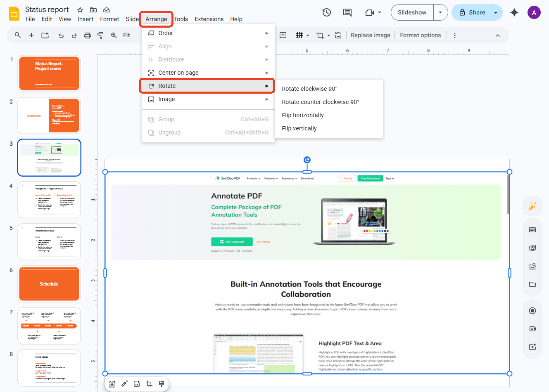Viewport: 549px width, 392px height.
Task: Open the Help menu
Action: pos(236,19)
